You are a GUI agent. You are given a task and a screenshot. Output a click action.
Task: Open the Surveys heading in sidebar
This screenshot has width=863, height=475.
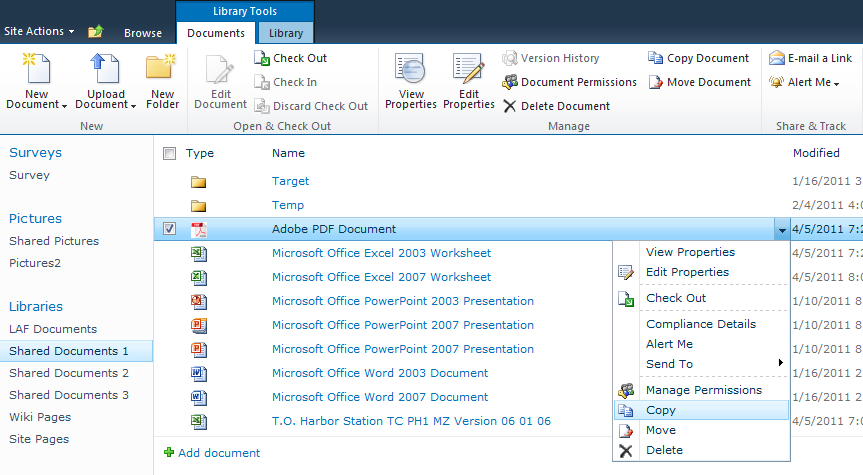click(x=35, y=152)
